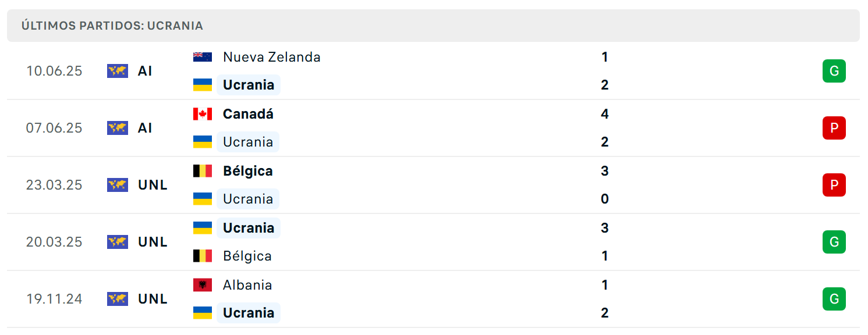The width and height of the screenshot is (868, 335).
Task: Click the Albania flag icon
Action: [203, 285]
